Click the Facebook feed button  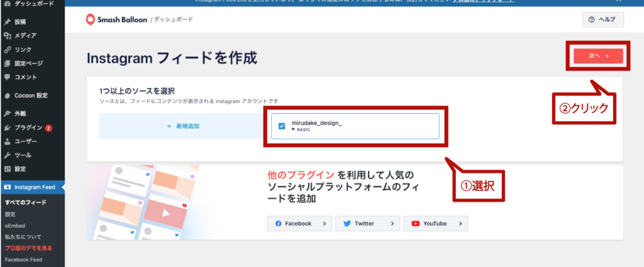299,224
